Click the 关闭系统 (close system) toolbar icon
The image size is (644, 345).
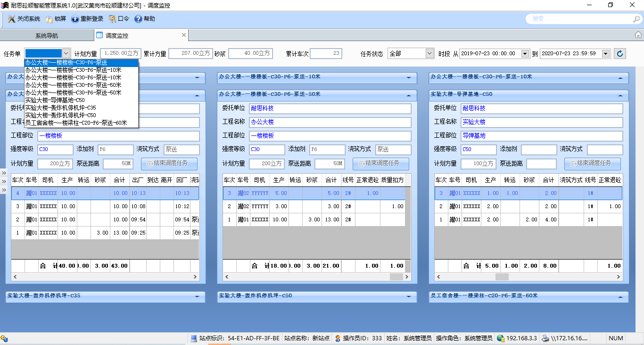click(12, 19)
